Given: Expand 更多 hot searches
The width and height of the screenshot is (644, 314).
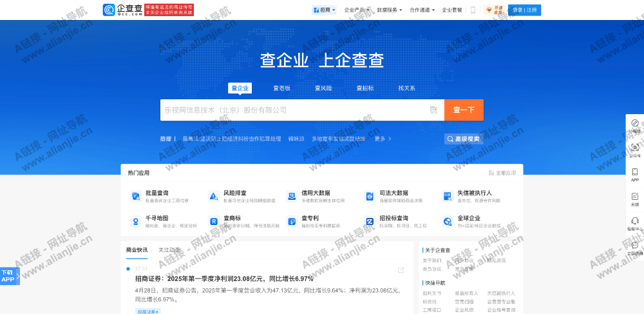Looking at the screenshot, I should tap(383, 139).
